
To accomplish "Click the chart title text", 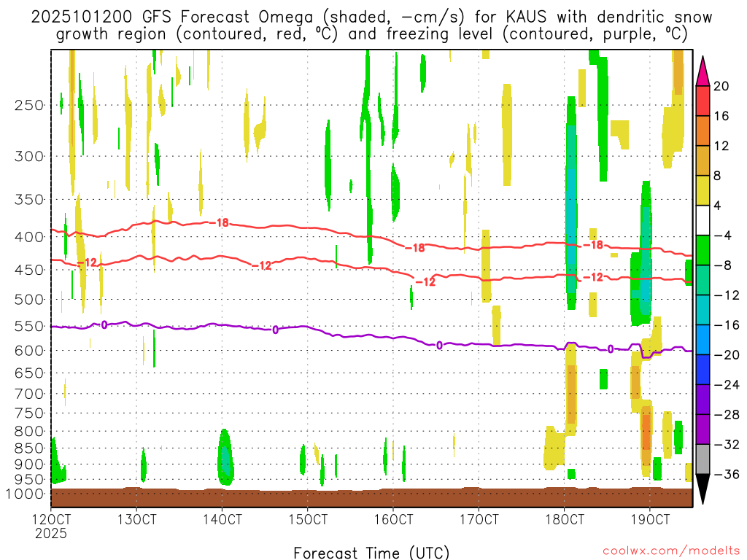I will pyautogui.click(x=371, y=26).
